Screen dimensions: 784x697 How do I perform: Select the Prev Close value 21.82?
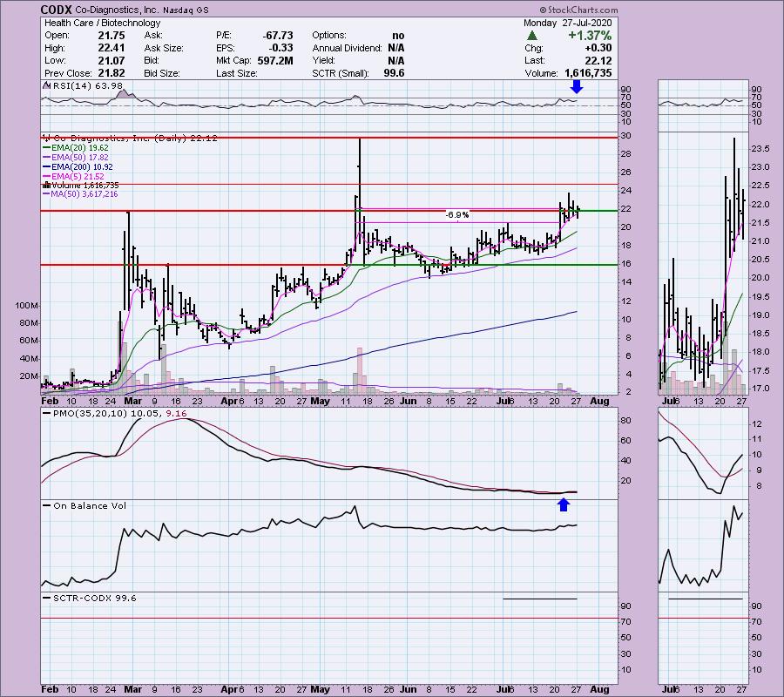tap(112, 73)
